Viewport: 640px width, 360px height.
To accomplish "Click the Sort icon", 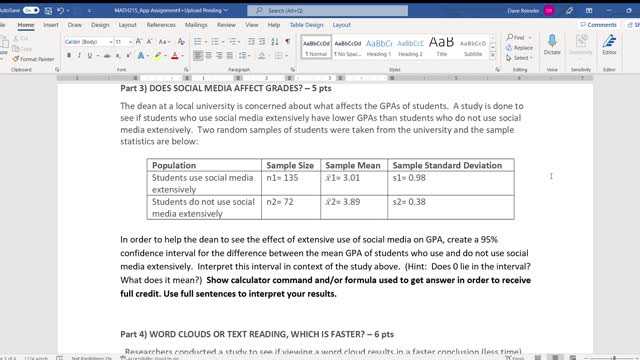I will (275, 41).
